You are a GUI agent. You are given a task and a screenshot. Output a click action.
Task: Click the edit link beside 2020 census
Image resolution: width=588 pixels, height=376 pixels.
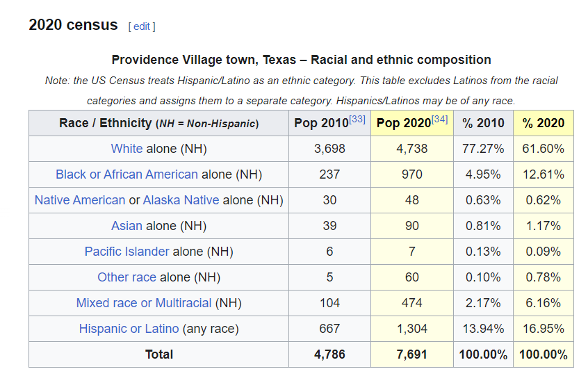click(x=141, y=26)
